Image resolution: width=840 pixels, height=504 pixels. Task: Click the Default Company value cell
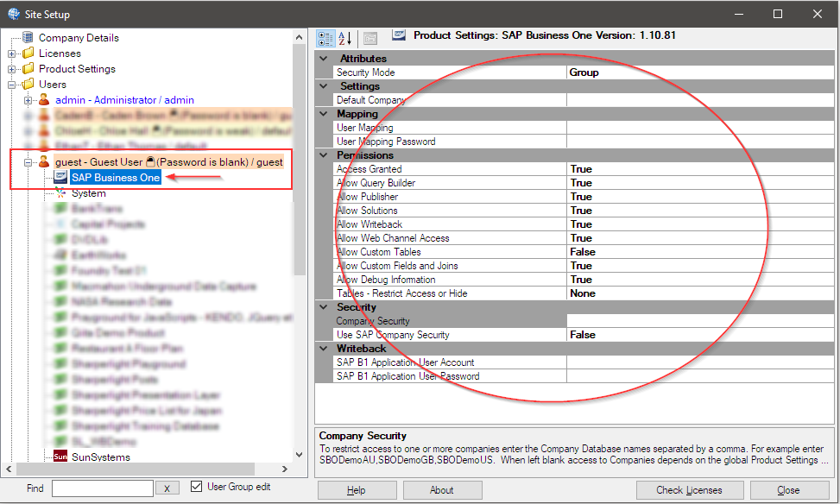pyautogui.click(x=699, y=99)
